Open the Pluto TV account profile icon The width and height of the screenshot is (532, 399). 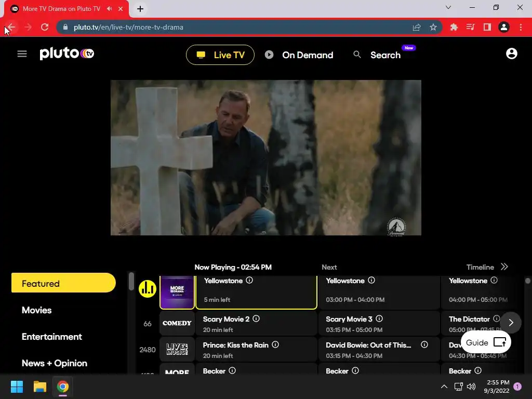pos(511,54)
